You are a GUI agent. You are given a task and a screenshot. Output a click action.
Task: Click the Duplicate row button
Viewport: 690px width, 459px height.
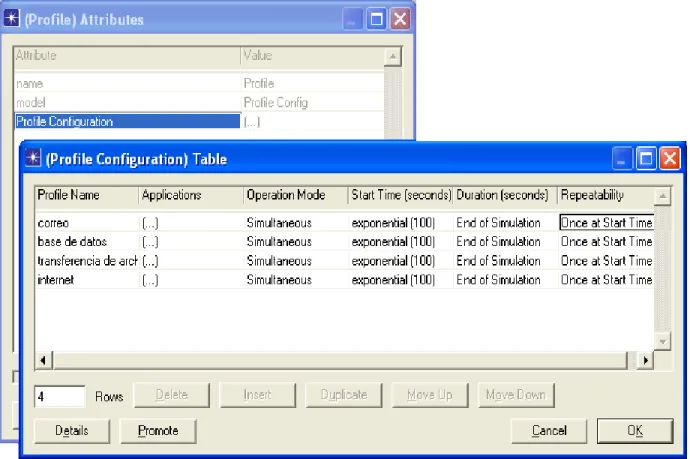(x=344, y=395)
